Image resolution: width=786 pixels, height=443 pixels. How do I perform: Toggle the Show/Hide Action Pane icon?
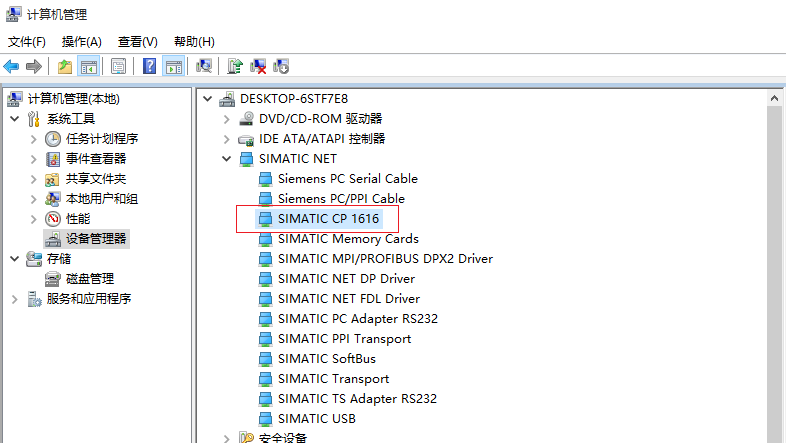tap(174, 66)
